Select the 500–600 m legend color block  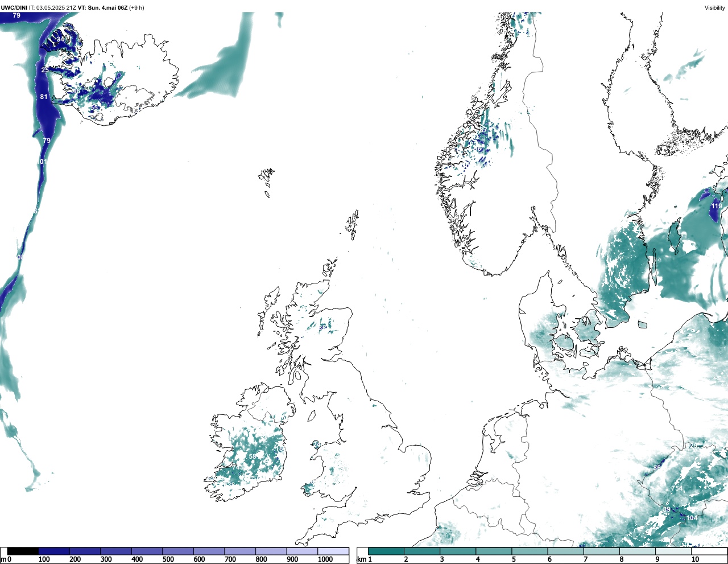click(178, 551)
